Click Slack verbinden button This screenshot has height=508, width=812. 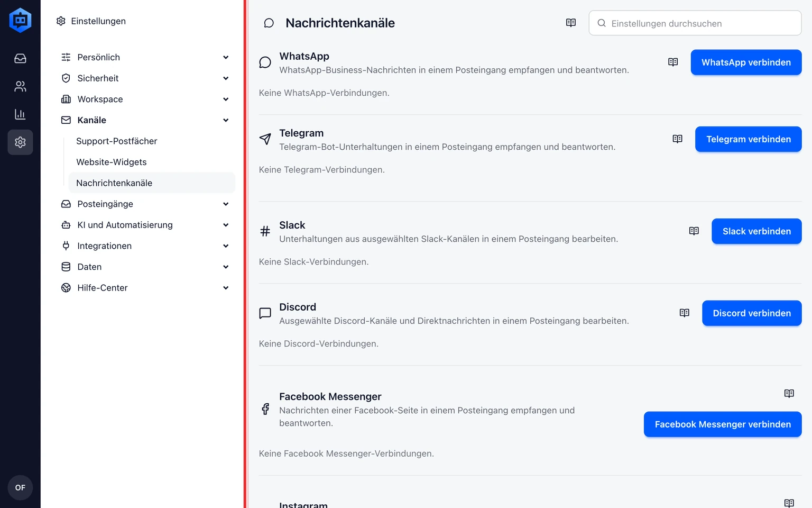[756, 231]
